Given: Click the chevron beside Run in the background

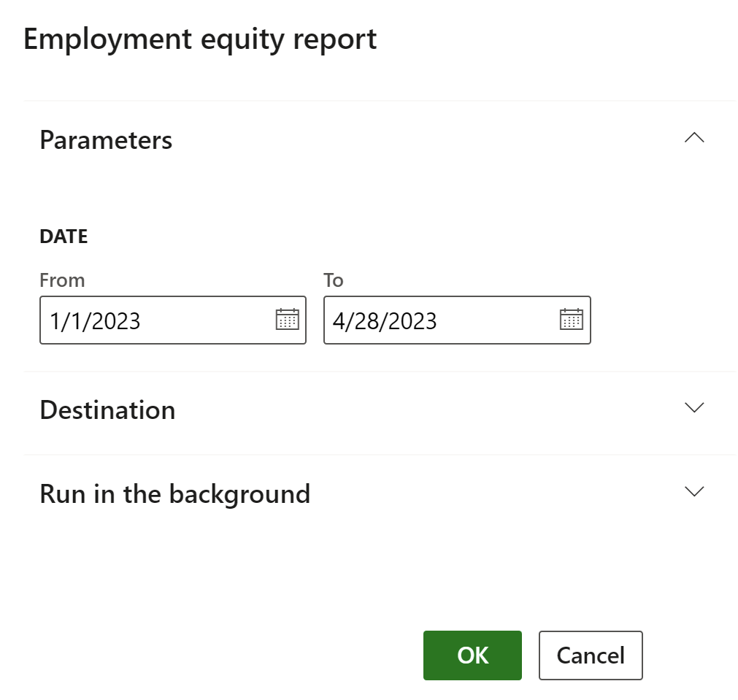Looking at the screenshot, I should (x=695, y=491).
